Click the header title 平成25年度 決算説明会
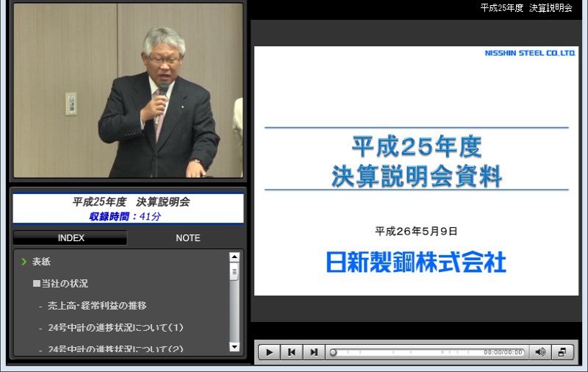Image resolution: width=588 pixels, height=372 pixels. [526, 8]
